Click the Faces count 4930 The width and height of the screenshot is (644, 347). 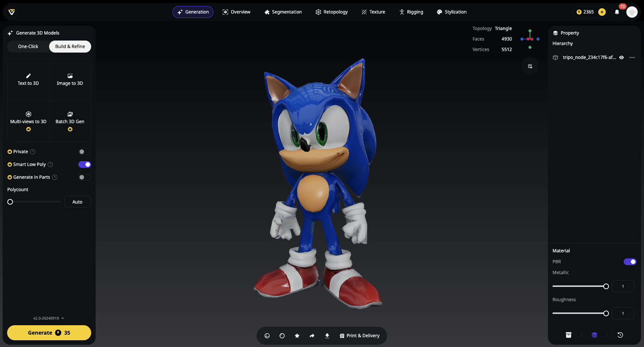506,39
